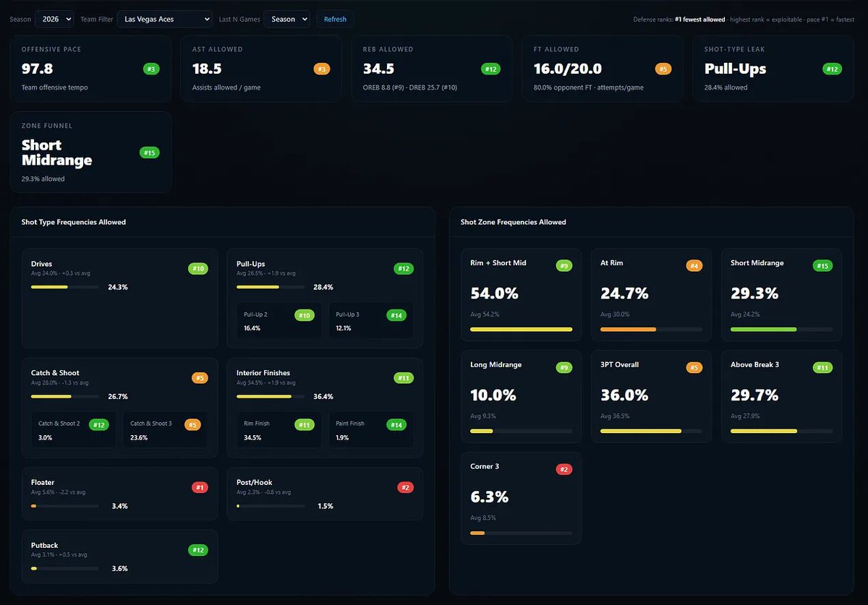Click the Catch & Shoot 2 #12 badge
This screenshot has height=605, width=868.
pyautogui.click(x=98, y=425)
